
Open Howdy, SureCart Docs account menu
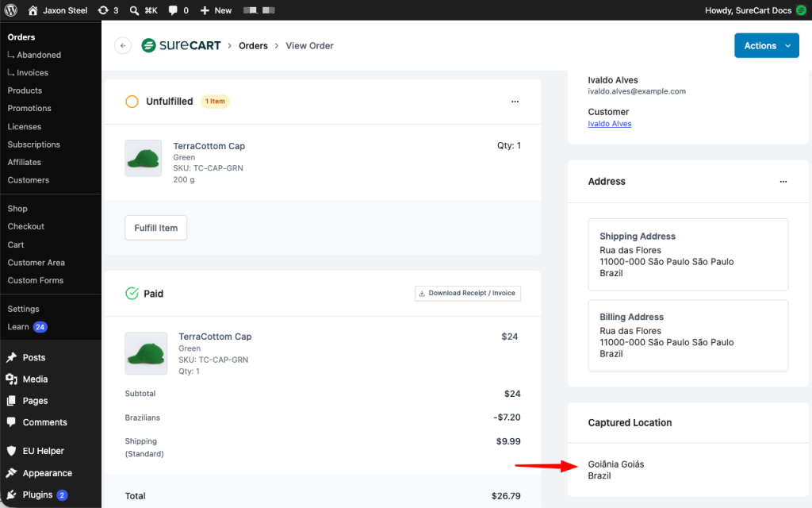pos(748,10)
